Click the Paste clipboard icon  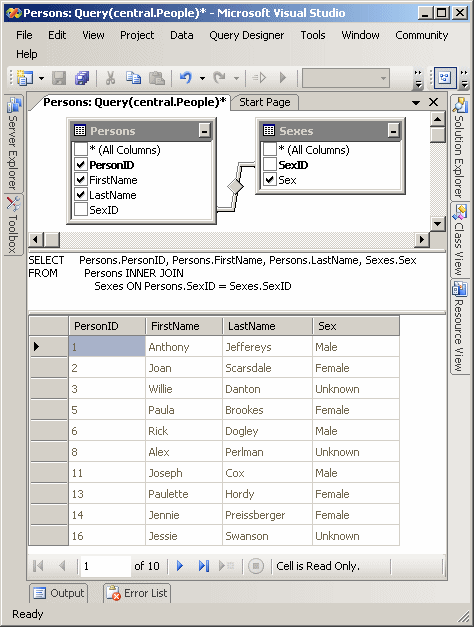point(156,78)
